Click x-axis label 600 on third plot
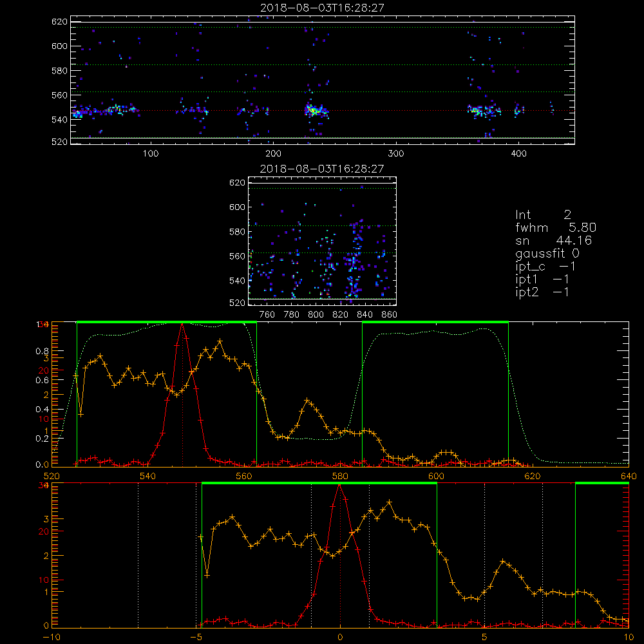 436,476
